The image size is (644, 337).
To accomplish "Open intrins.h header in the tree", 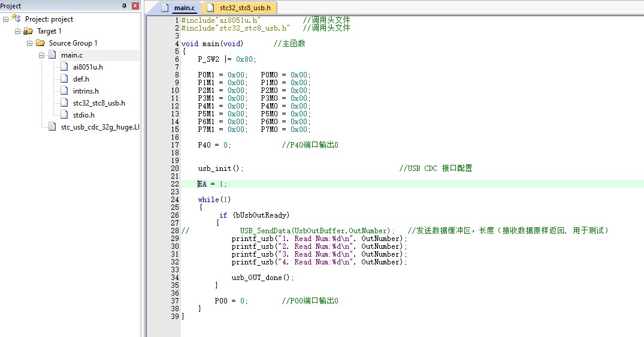I will pyautogui.click(x=86, y=91).
